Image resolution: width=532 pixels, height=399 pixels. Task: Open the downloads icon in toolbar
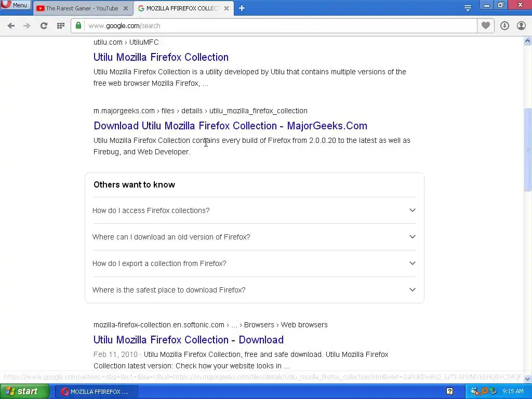(x=504, y=26)
